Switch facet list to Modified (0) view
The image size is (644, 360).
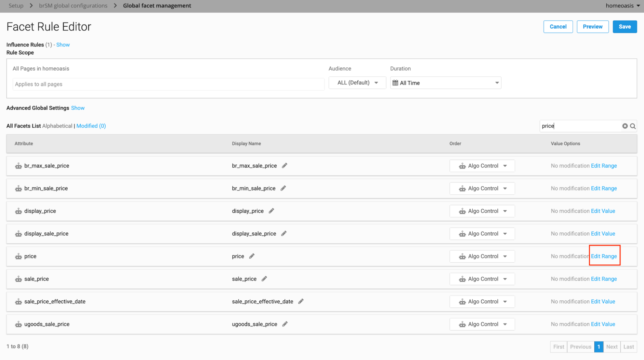tap(91, 126)
